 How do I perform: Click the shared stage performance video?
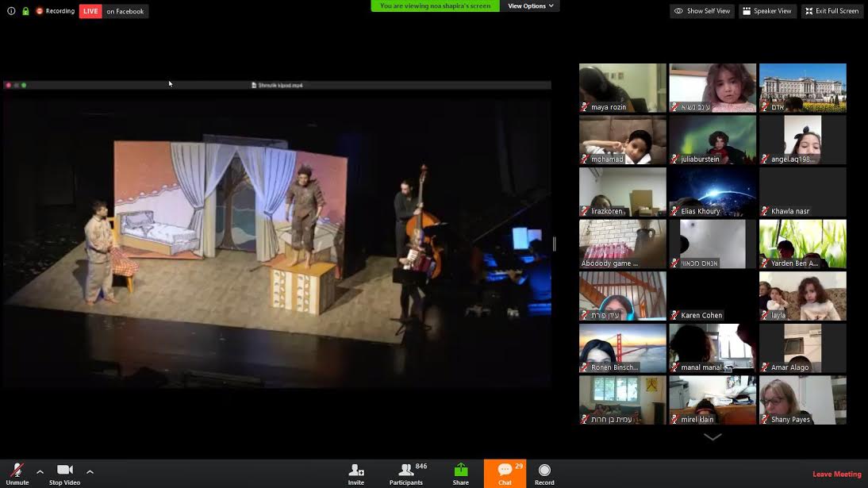pos(277,238)
